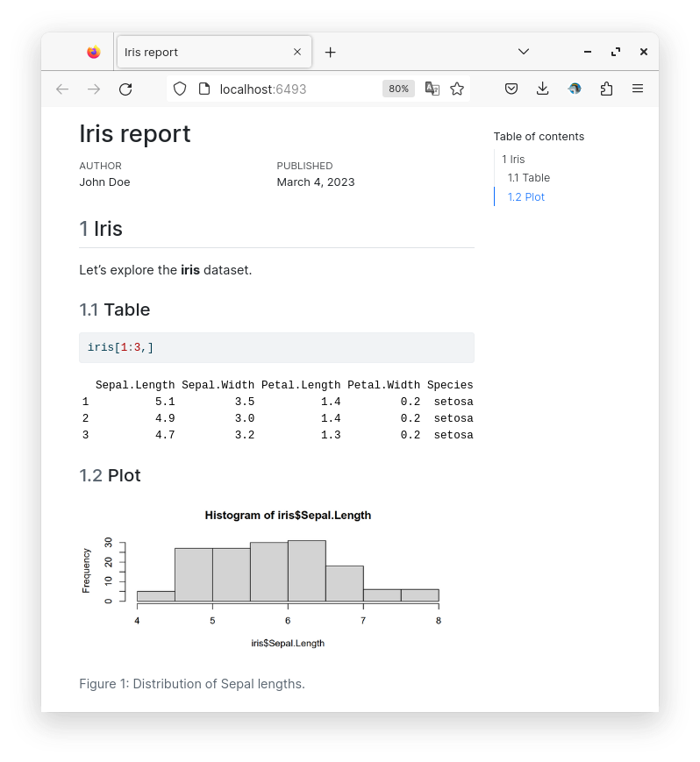The width and height of the screenshot is (700, 762).
Task: Click the translate page icon
Action: coord(432,89)
